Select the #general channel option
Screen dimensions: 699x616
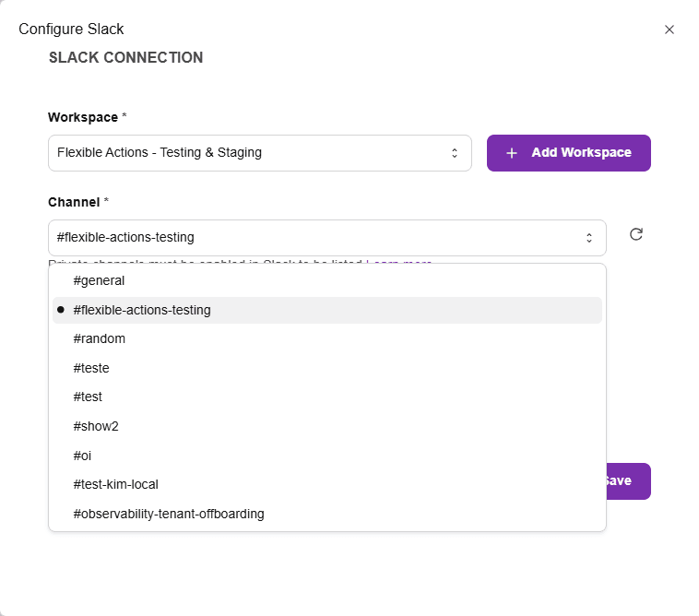coord(326,281)
